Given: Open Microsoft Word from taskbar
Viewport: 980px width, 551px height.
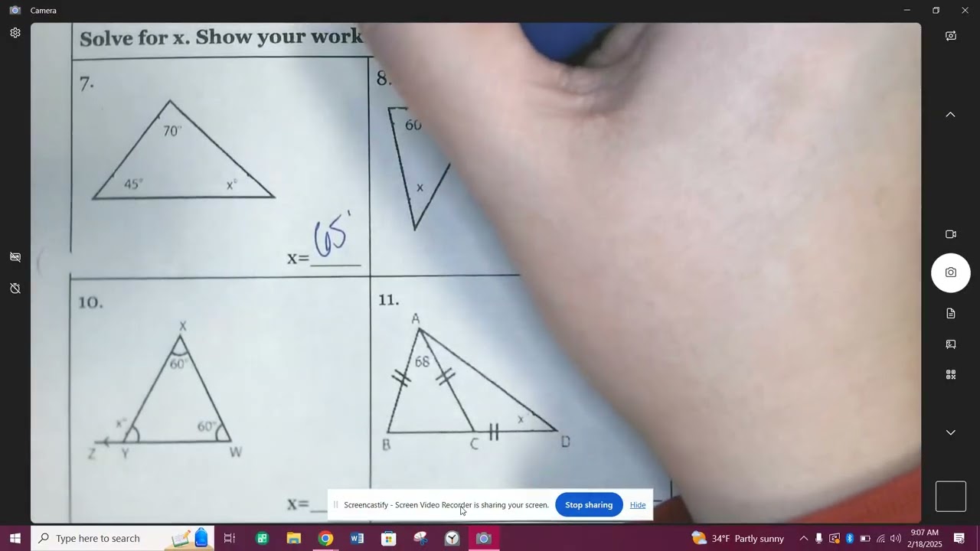Looking at the screenshot, I should click(357, 539).
